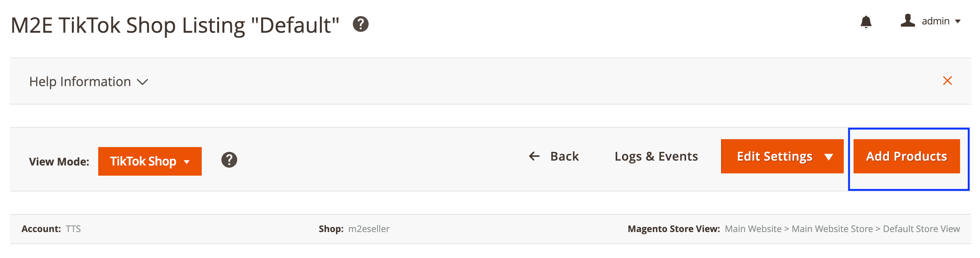Click the admin user avatar icon

(907, 21)
